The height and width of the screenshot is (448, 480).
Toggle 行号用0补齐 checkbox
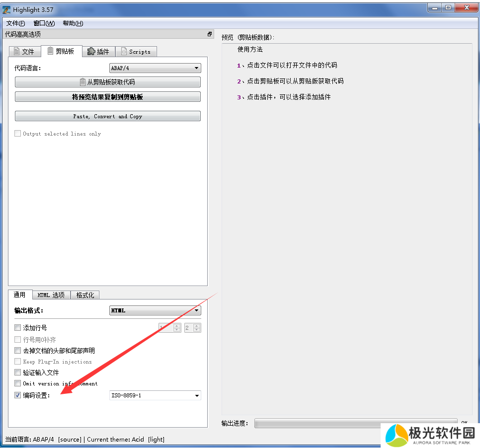click(18, 339)
